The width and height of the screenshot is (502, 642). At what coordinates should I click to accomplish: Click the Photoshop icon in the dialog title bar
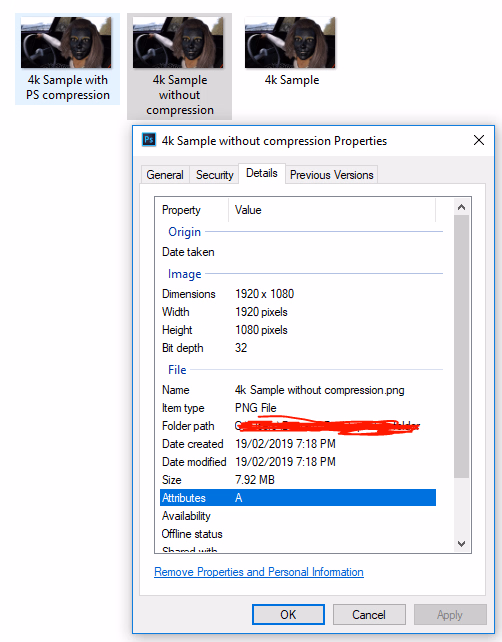click(x=149, y=140)
